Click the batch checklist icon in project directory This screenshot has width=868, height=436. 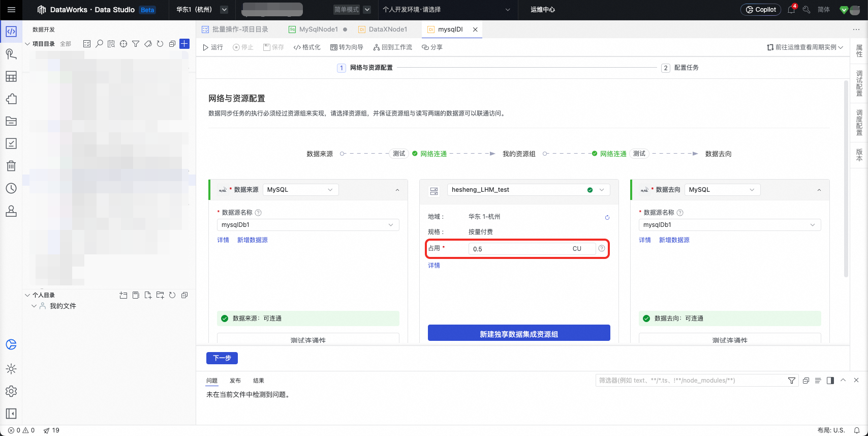click(87, 44)
